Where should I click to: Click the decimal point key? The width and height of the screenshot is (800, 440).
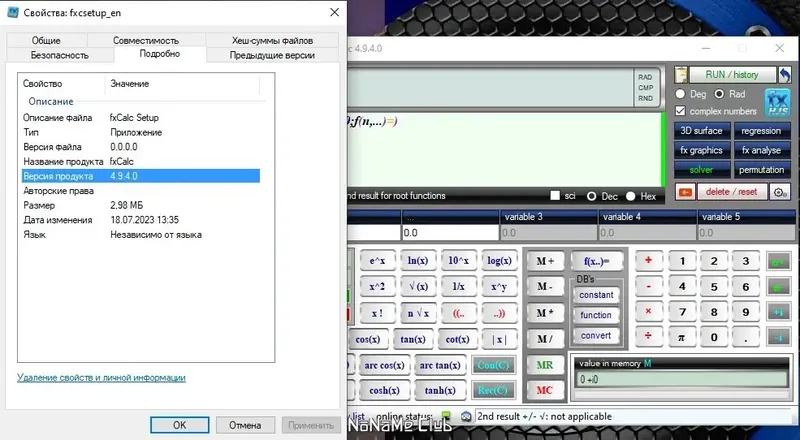pos(745,337)
